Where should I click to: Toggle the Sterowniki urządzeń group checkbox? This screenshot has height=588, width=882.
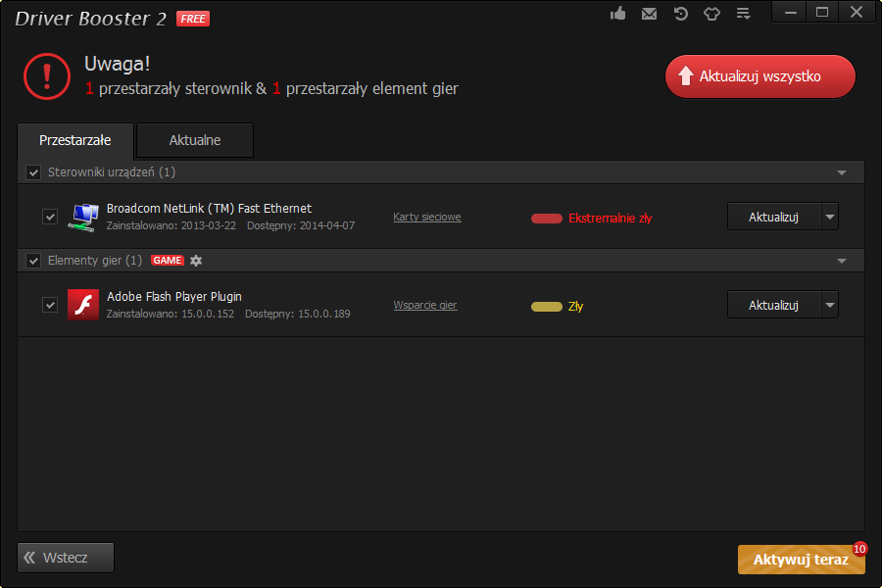pyautogui.click(x=33, y=172)
